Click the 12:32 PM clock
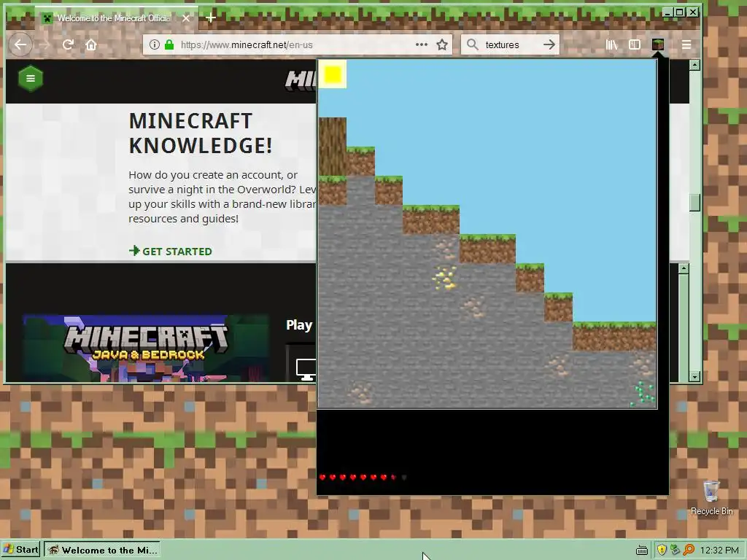747x560 pixels. pos(719,551)
